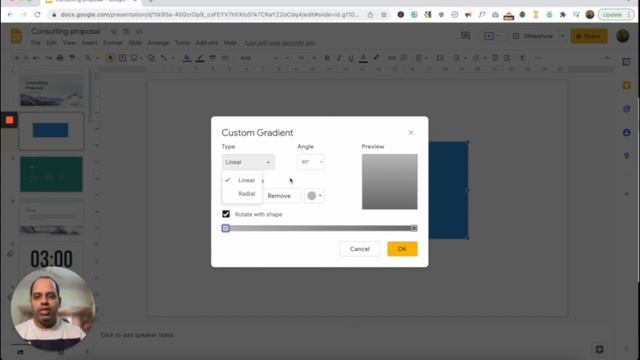Click the Underline formatting icon
640x360 pixels.
pos(351,58)
